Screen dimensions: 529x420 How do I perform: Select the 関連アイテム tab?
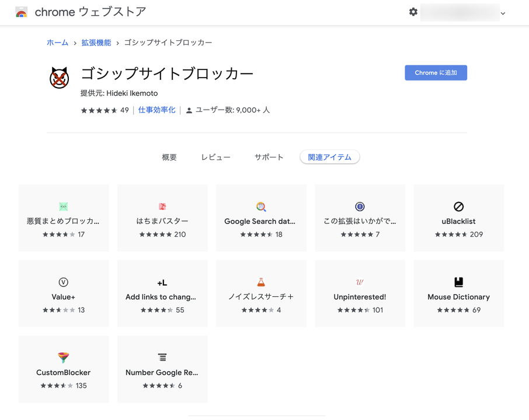pyautogui.click(x=330, y=157)
